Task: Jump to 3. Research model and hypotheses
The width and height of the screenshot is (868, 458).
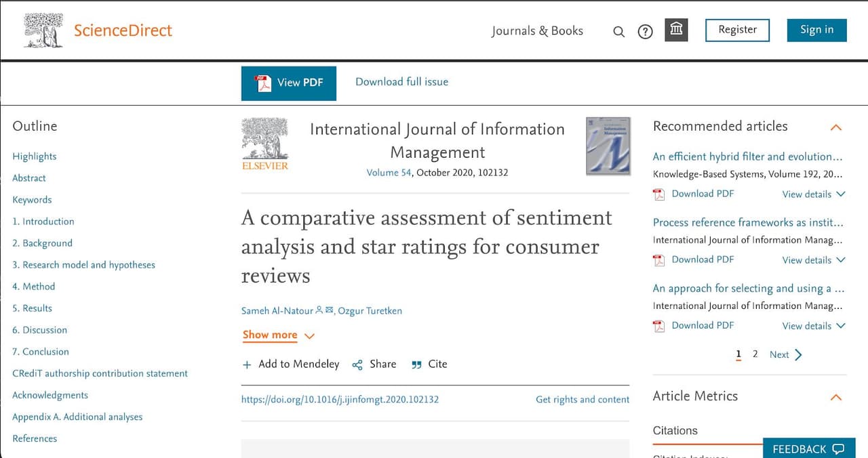Action: 83,265
